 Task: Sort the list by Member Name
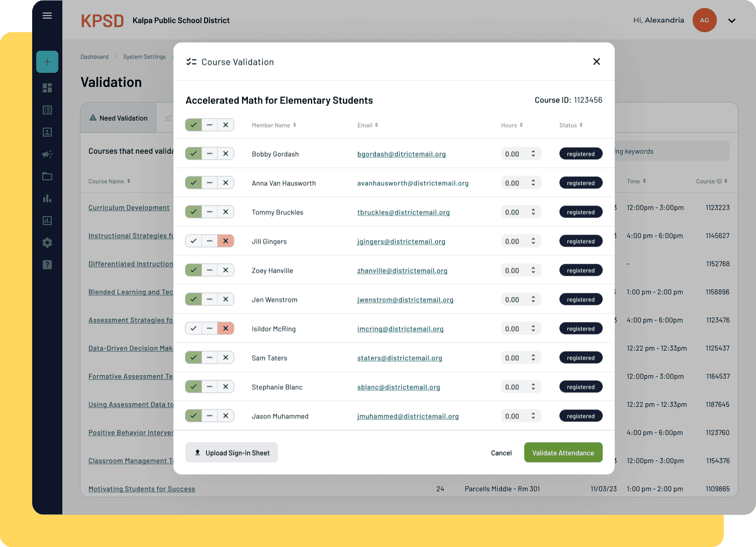pyautogui.click(x=273, y=125)
